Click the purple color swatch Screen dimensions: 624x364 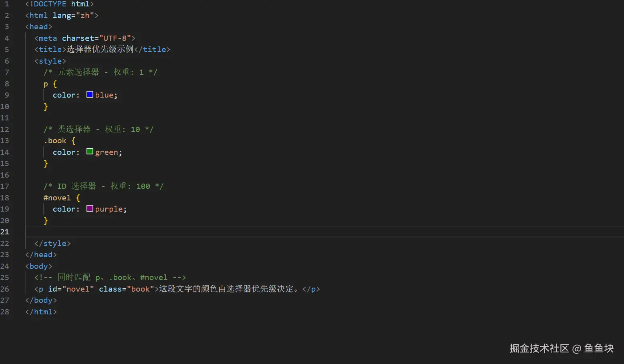(x=90, y=208)
